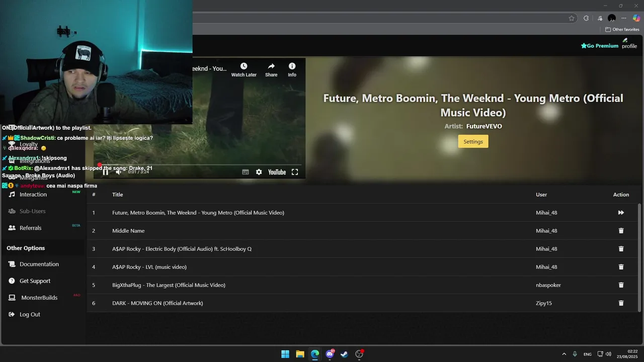Open Referrals in the sidebar
Viewport: 644px width, 362px height.
tap(31, 228)
